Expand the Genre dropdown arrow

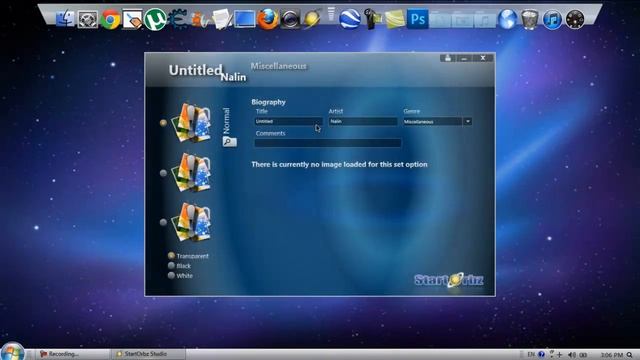pyautogui.click(x=468, y=121)
